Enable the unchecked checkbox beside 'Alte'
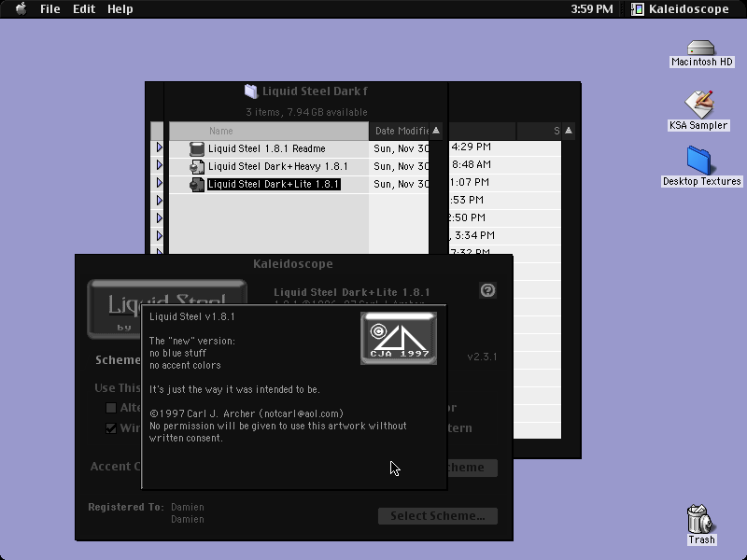The image size is (747, 560). 111,408
